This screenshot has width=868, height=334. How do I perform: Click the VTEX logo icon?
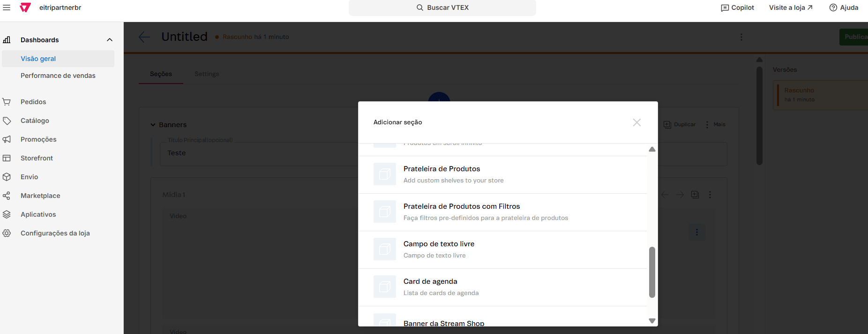click(25, 8)
